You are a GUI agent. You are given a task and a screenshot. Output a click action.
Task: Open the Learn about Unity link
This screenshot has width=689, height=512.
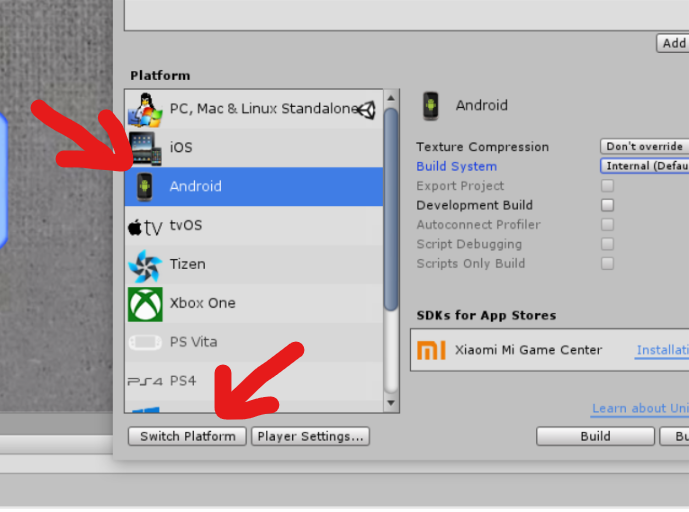640,409
